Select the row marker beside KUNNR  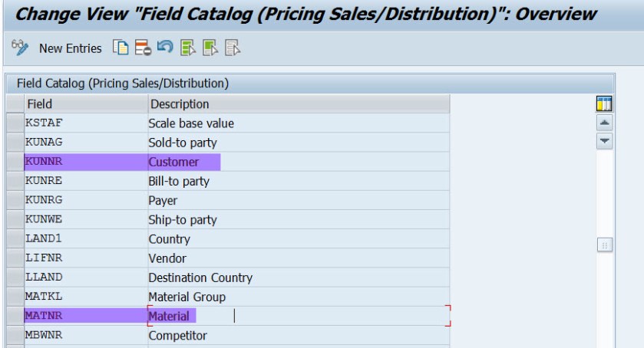[x=15, y=162]
